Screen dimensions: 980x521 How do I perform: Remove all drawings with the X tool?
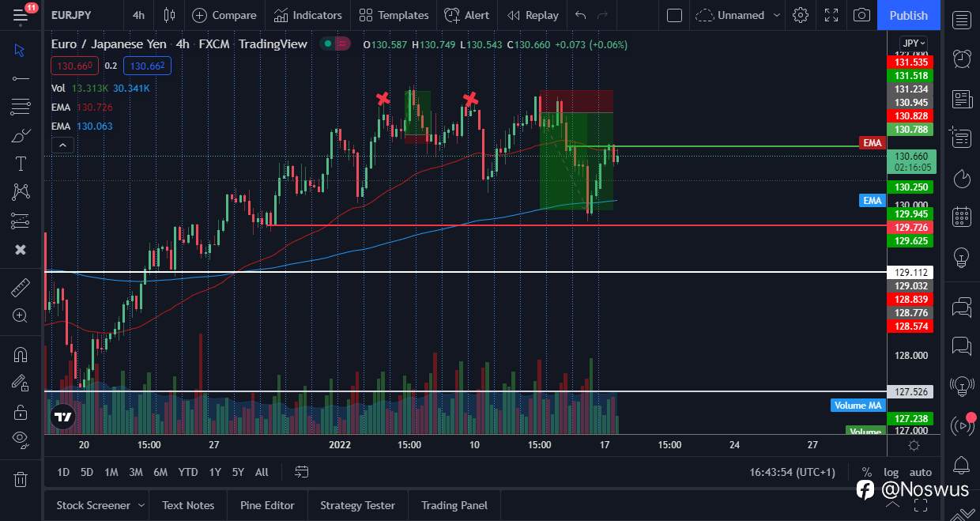click(20, 249)
